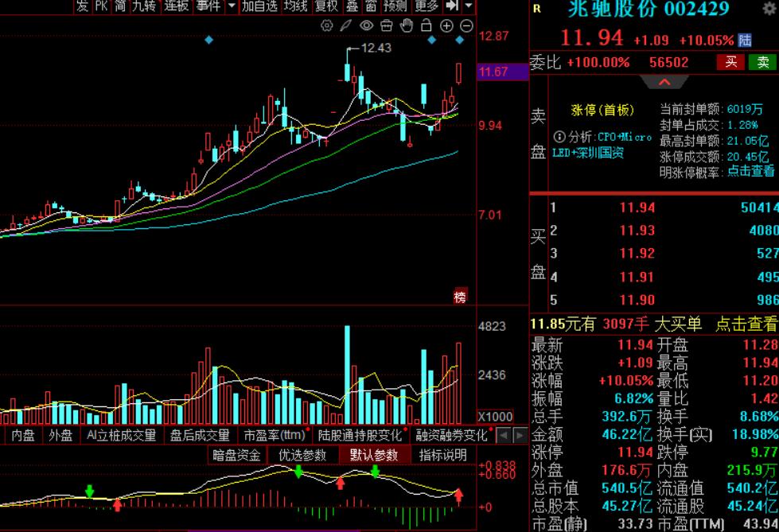Switch to 融资融券变化 tab
The width and height of the screenshot is (779, 532).
pos(452,436)
